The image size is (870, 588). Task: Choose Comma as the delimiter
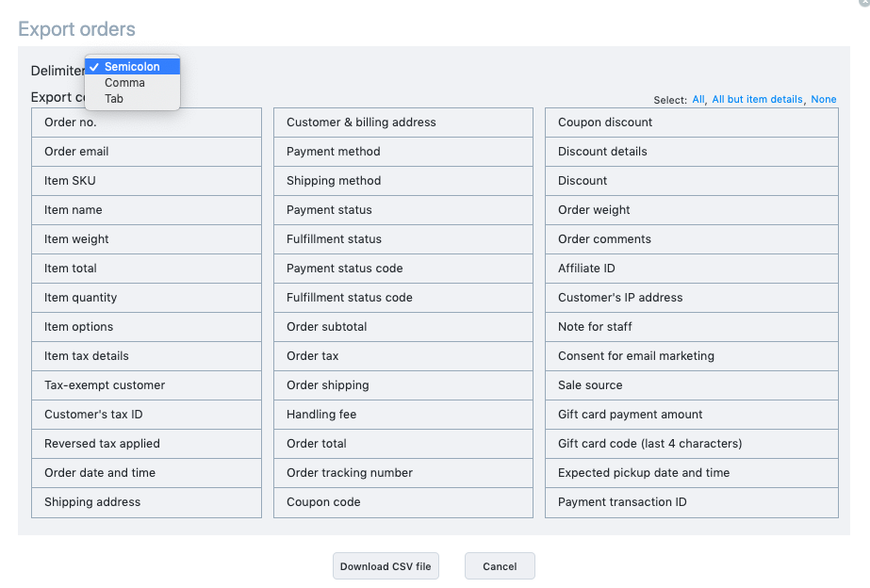tap(124, 83)
